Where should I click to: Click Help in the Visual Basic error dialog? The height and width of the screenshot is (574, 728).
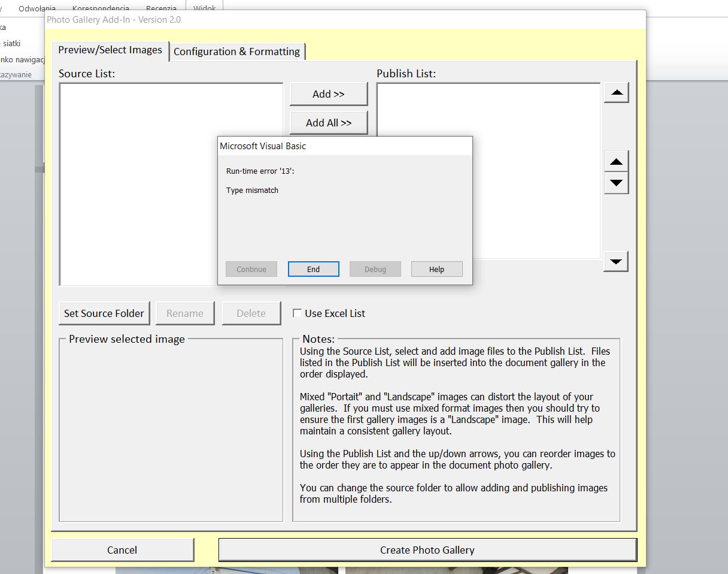(436, 268)
